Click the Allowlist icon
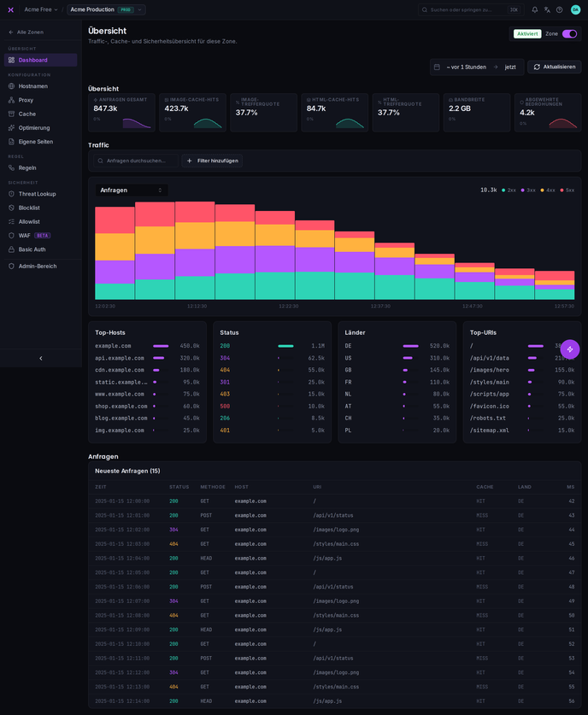 (11, 221)
